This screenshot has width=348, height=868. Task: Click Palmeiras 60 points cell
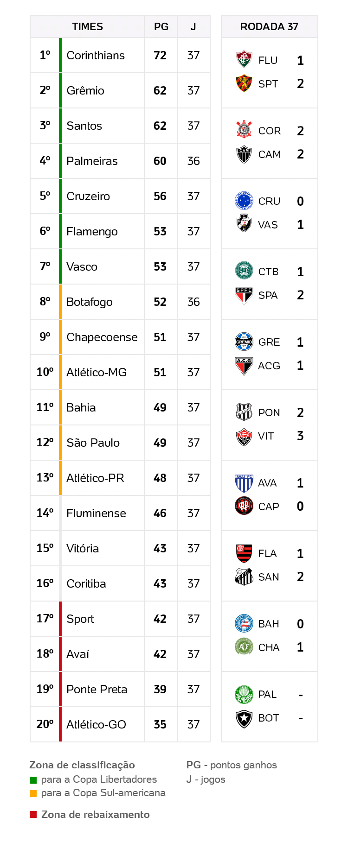[160, 161]
